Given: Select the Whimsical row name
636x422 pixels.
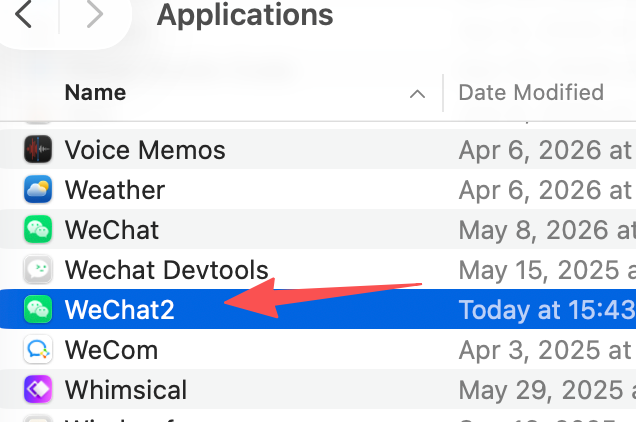Looking at the screenshot, I should [x=126, y=390].
